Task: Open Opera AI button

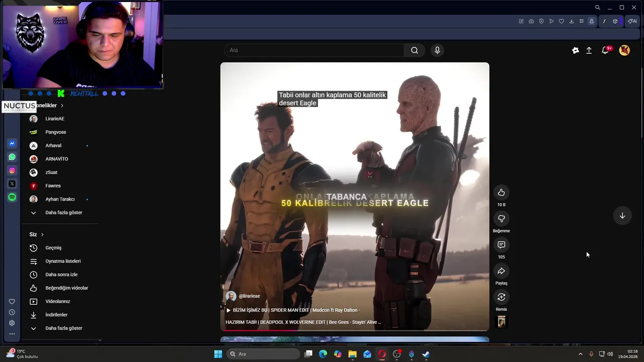Action: (x=632, y=21)
